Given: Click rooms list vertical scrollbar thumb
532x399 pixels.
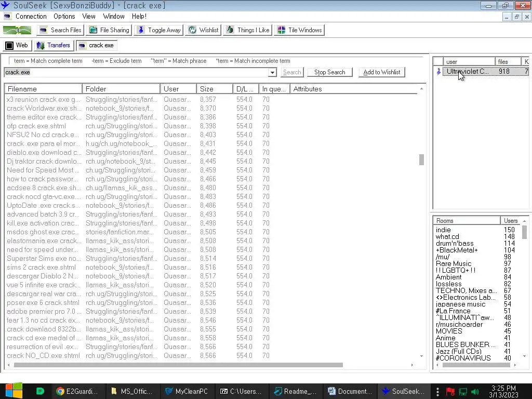Looking at the screenshot, I should point(525,232).
